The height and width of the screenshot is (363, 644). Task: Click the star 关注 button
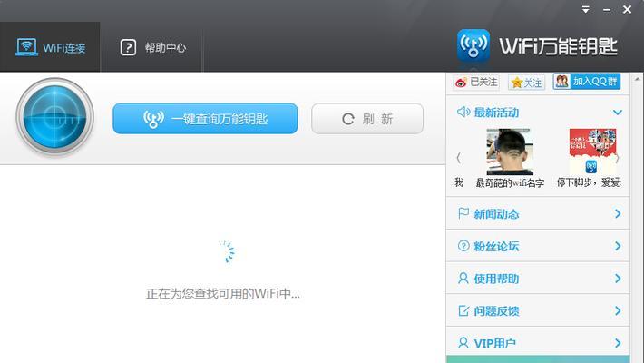click(526, 83)
